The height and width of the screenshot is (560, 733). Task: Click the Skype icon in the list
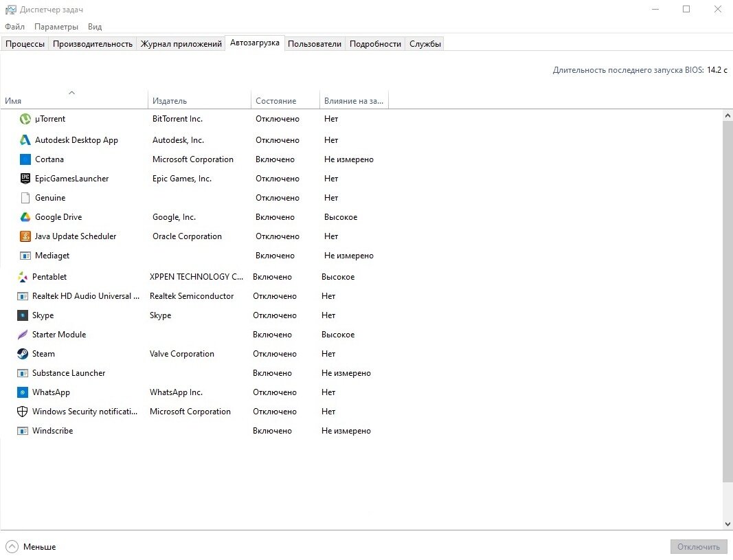pyautogui.click(x=23, y=315)
